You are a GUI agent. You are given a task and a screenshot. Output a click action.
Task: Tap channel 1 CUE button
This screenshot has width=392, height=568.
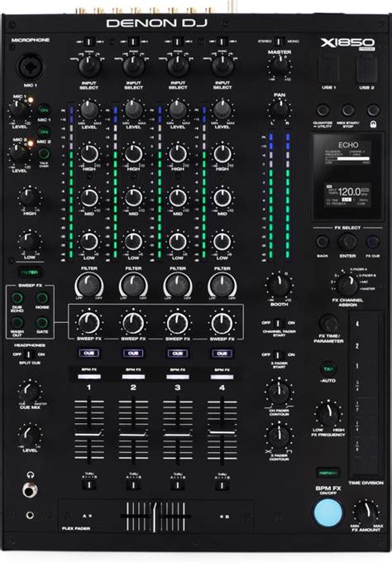coord(89,354)
